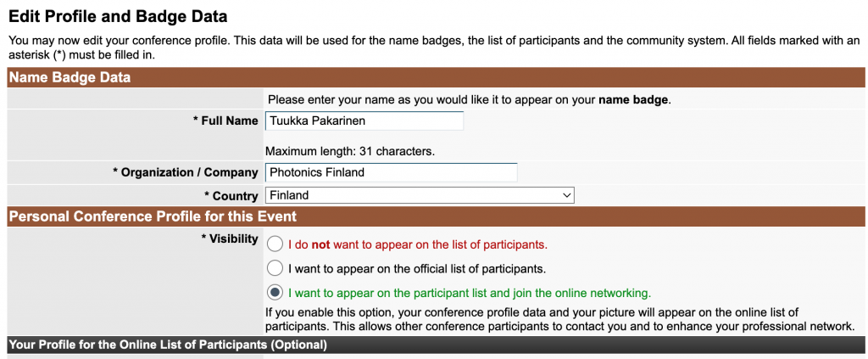Click the chevron arrow of Country select
Viewport: 868px width, 359px height.
567,195
